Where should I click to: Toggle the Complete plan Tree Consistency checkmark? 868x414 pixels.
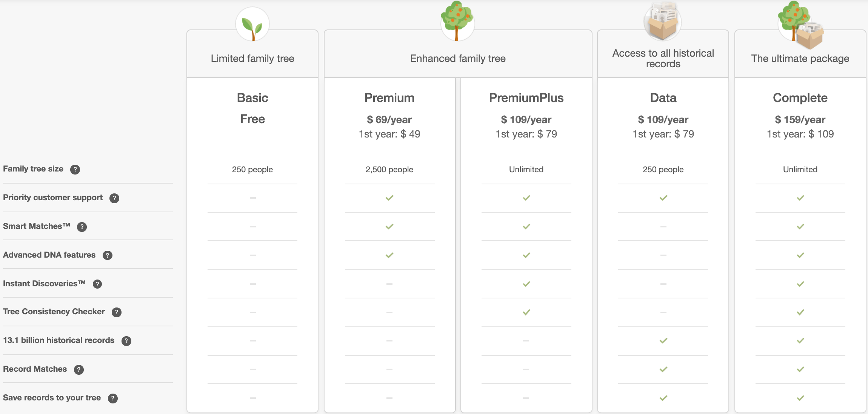800,312
